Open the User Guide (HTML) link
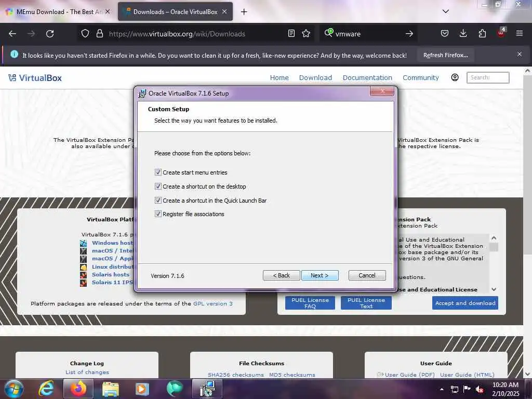 tap(467, 375)
